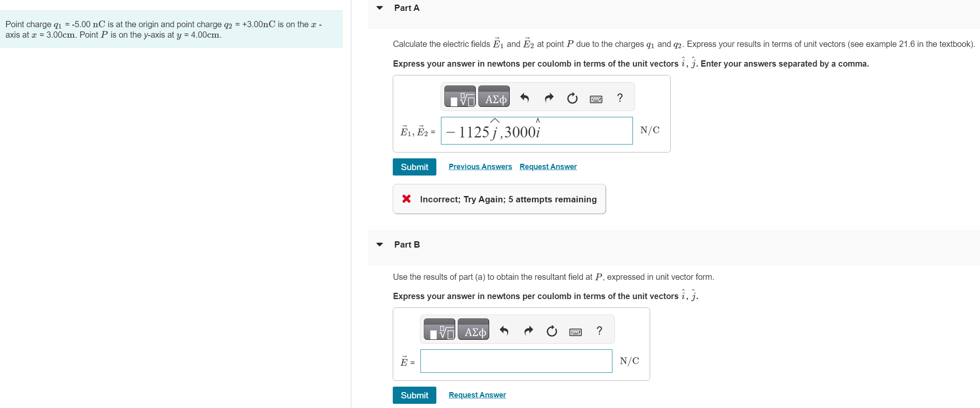The image size is (980, 408).
Task: Open the math templates button in Part B
Action: pos(439,329)
